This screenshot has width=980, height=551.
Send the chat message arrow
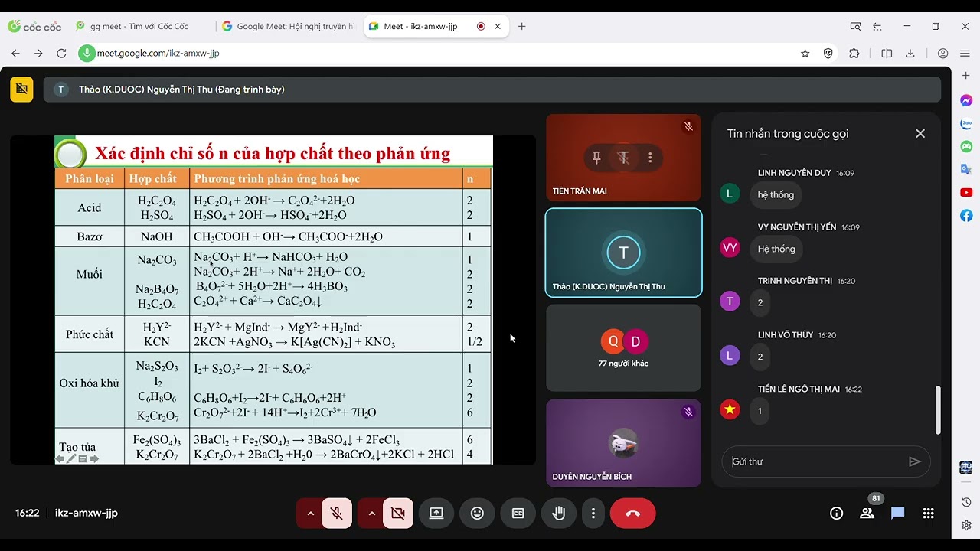pos(914,461)
